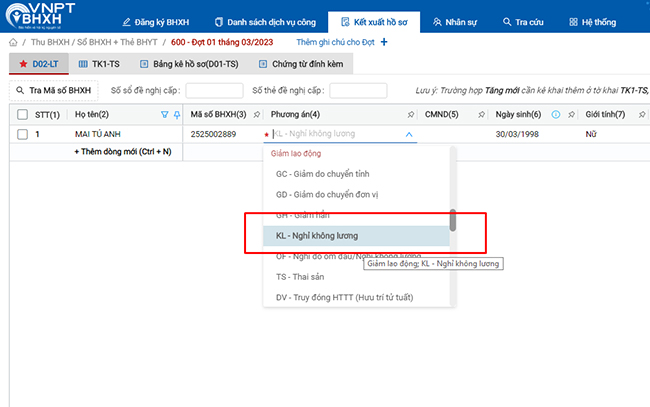This screenshot has width=650, height=407.
Task: Click the plus icon to add note
Action: [x=384, y=42]
